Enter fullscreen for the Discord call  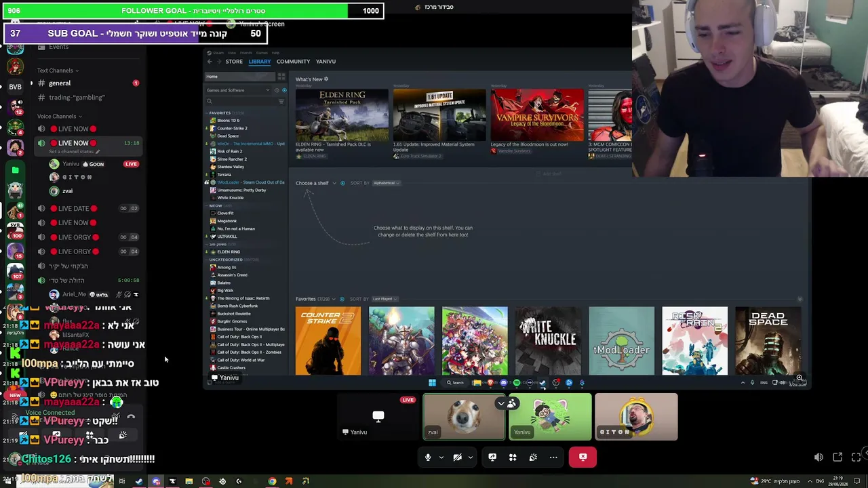coord(856,457)
